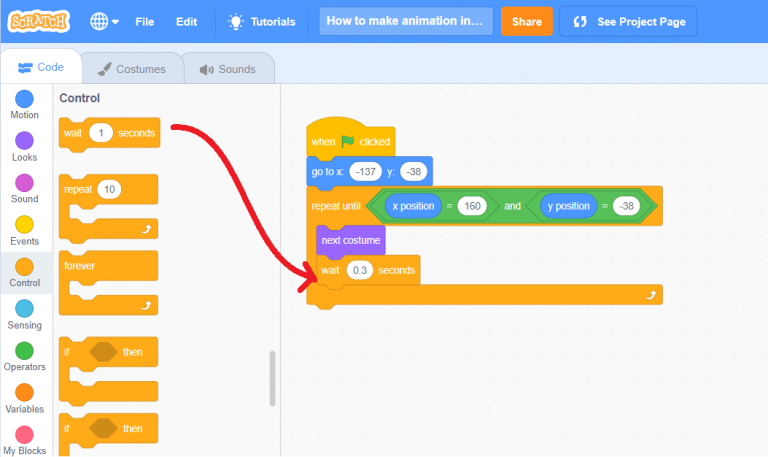
Task: Click the 0.3 value in wait block
Action: click(x=359, y=271)
